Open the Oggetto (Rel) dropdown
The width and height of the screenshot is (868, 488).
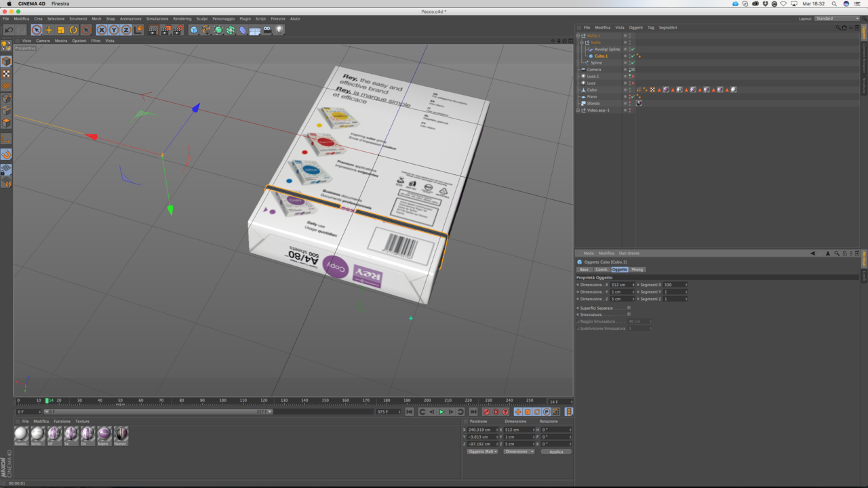[482, 451]
